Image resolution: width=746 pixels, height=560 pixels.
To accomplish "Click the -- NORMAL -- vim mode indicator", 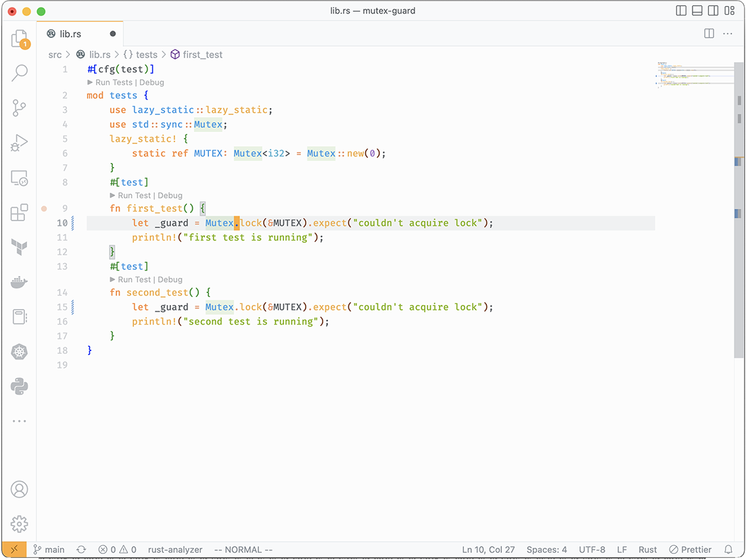I will 243,550.
